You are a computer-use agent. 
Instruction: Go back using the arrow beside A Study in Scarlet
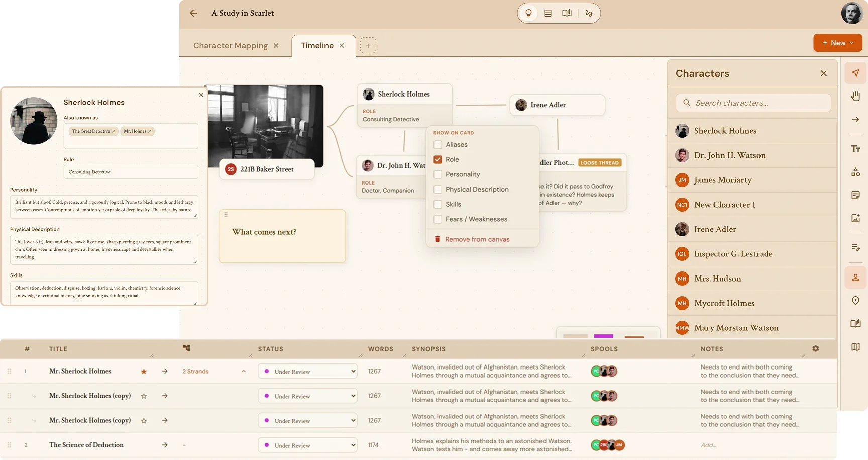coord(193,13)
